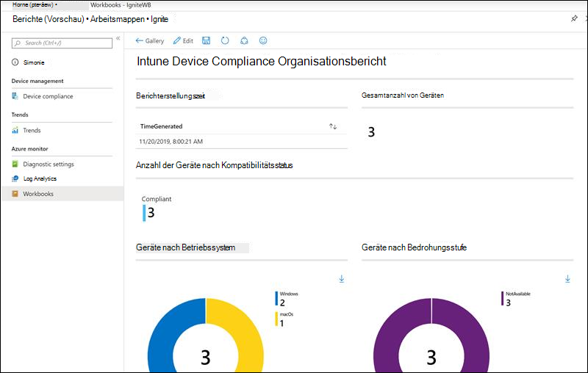
Task: Click NotAvailable legend purple swatch
Action: [x=503, y=299]
